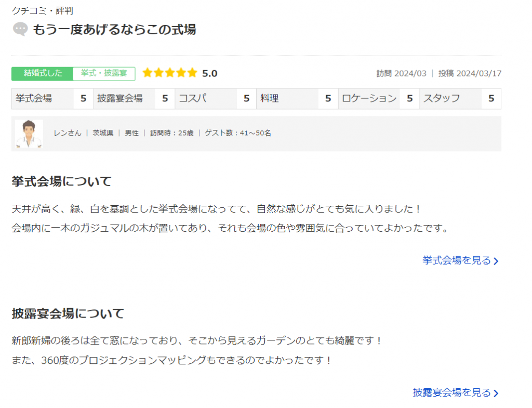Click the 挙式会場について section heading
532x408 pixels.
click(61, 181)
